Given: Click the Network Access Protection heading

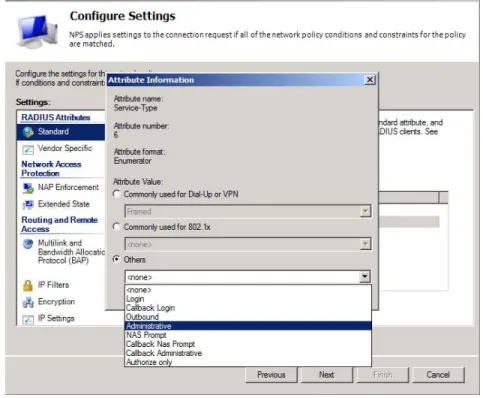Looking at the screenshot, I should coord(51,169).
